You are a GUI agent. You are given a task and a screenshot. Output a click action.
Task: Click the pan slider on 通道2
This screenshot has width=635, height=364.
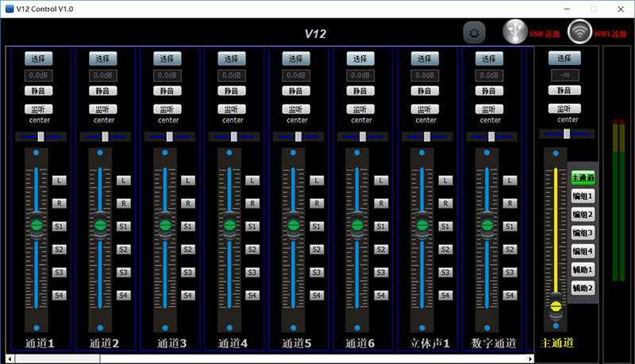105,136
